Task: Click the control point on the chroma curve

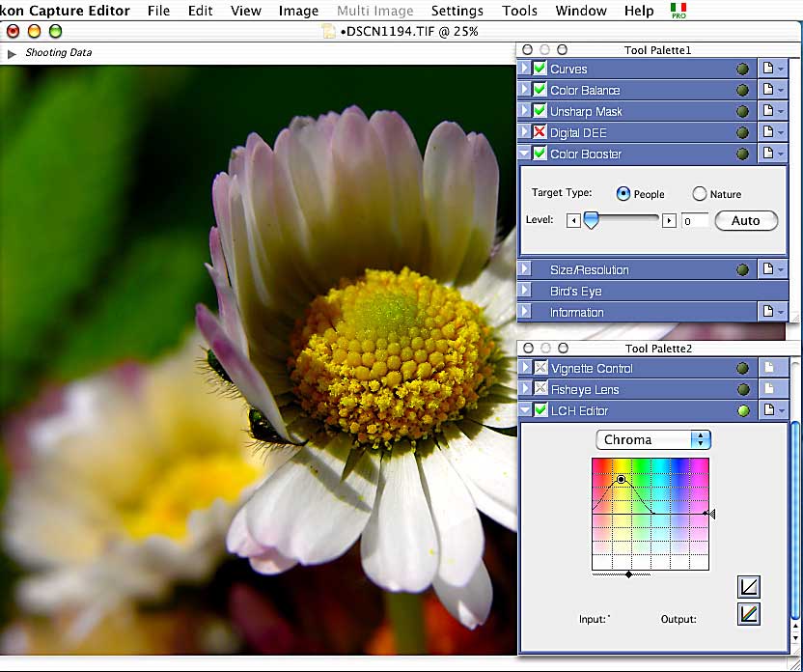Action: coord(622,480)
